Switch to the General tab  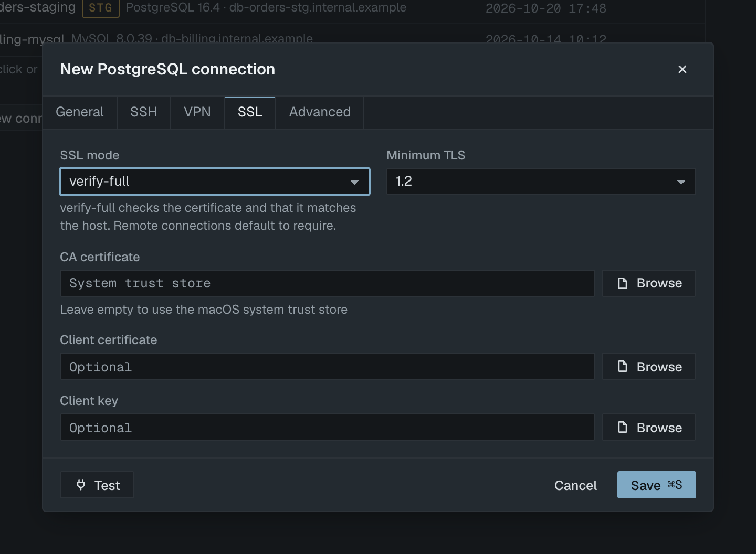pos(80,112)
